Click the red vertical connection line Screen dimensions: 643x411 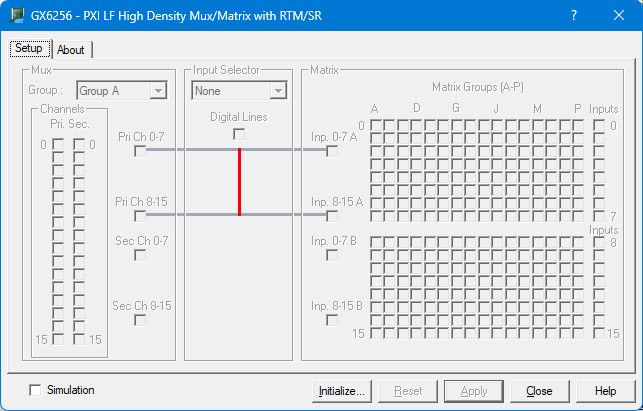(239, 182)
